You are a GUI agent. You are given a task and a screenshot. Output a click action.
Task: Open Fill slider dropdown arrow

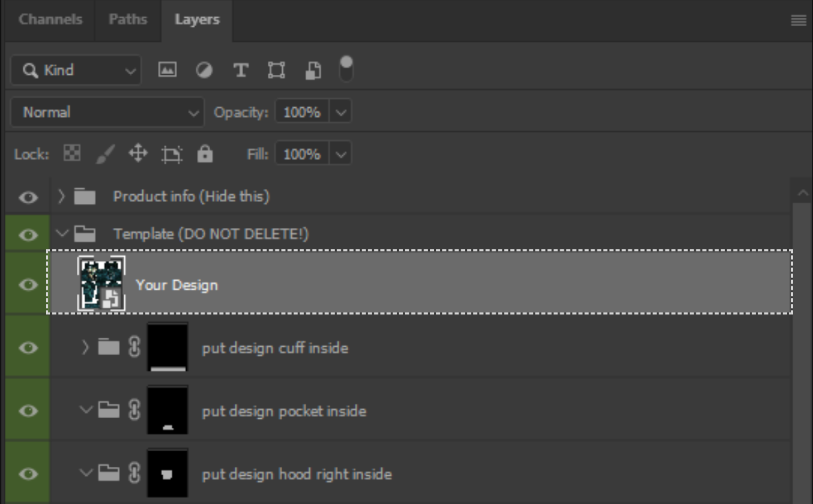(x=341, y=154)
